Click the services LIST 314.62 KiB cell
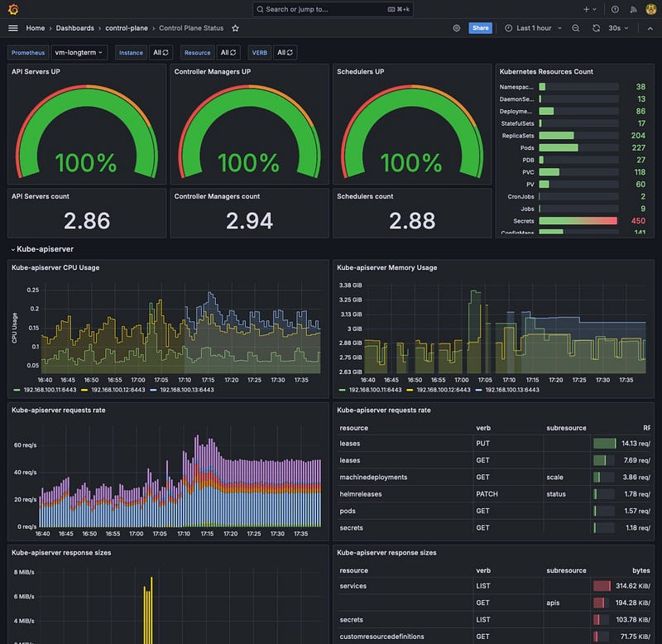 [x=621, y=586]
